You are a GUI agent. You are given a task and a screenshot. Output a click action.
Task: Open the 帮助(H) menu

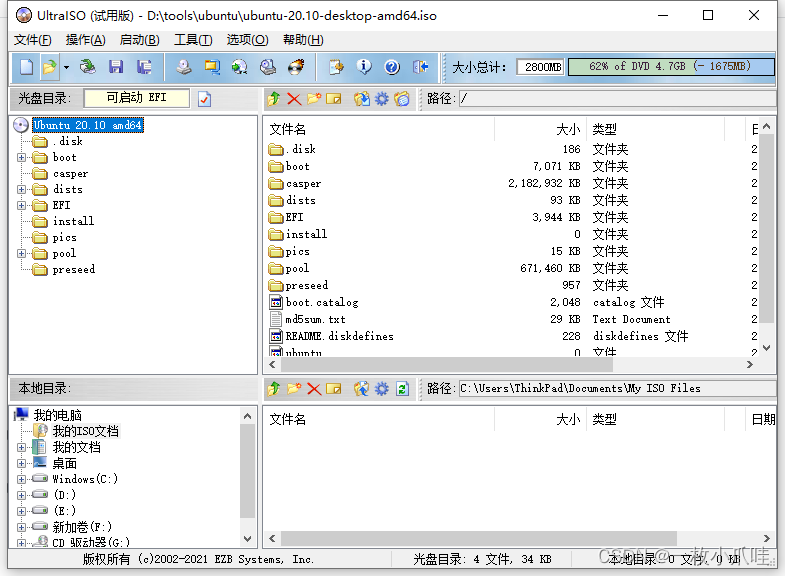[303, 40]
